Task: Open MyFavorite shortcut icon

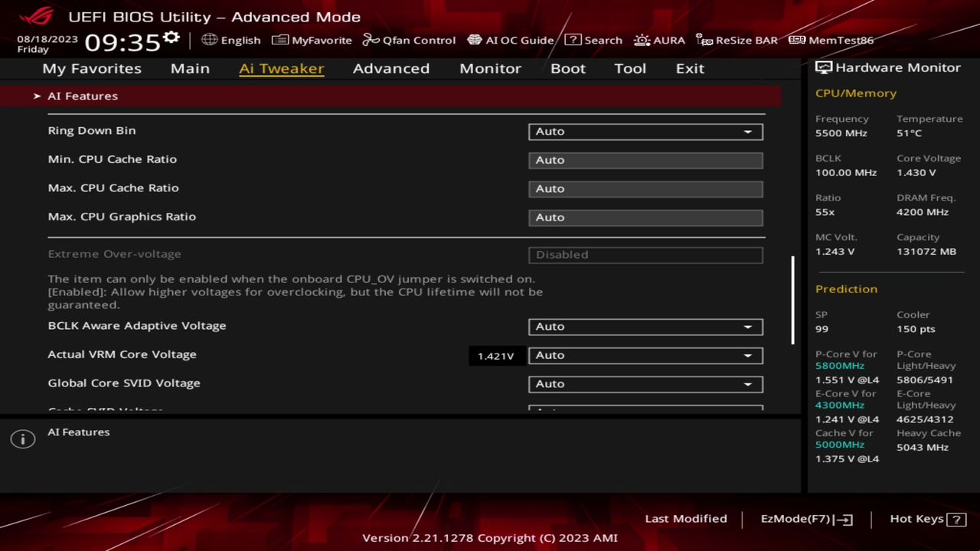Action: click(x=280, y=40)
